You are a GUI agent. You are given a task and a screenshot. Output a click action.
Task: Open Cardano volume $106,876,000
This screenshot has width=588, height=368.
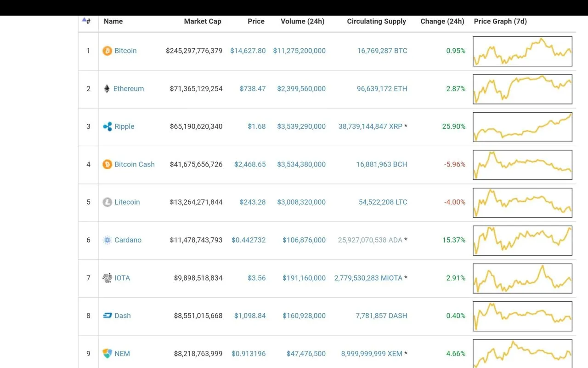pos(304,240)
